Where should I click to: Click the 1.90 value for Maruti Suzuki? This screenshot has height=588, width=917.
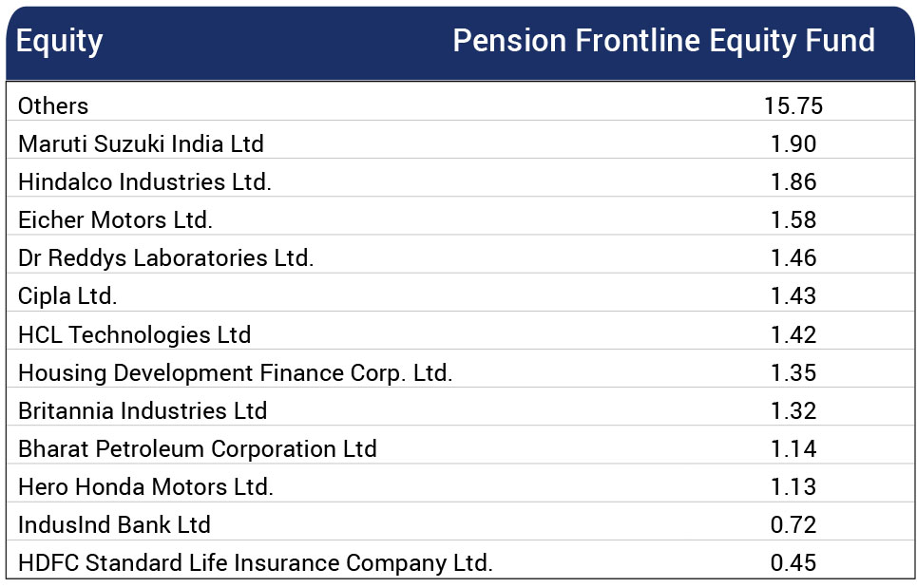tap(793, 143)
